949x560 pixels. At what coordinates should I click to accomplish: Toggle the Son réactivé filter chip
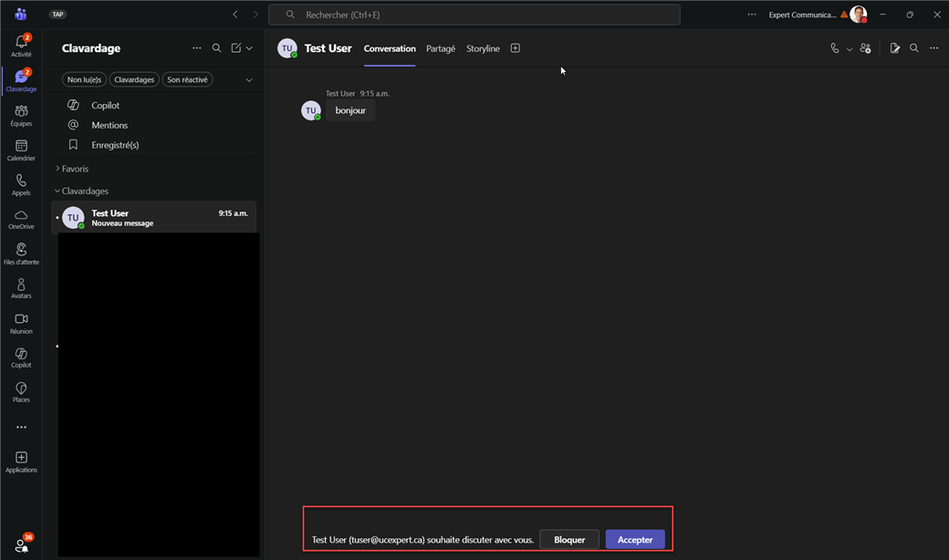coord(187,80)
